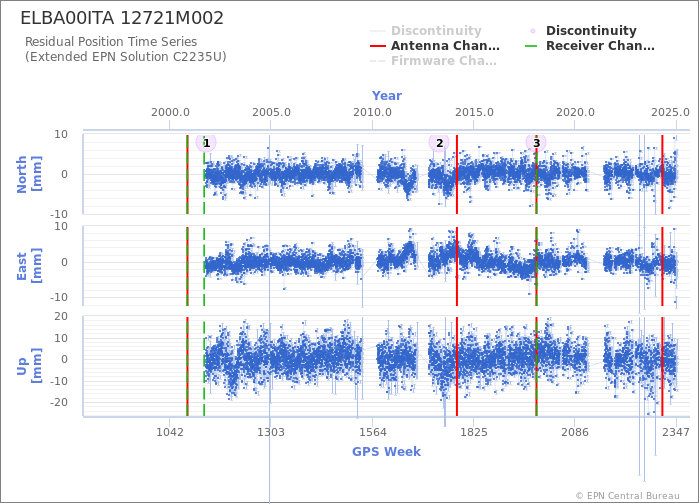Open the EPN Central Bureau credit link
This screenshot has height=504, width=700.
pos(628,496)
